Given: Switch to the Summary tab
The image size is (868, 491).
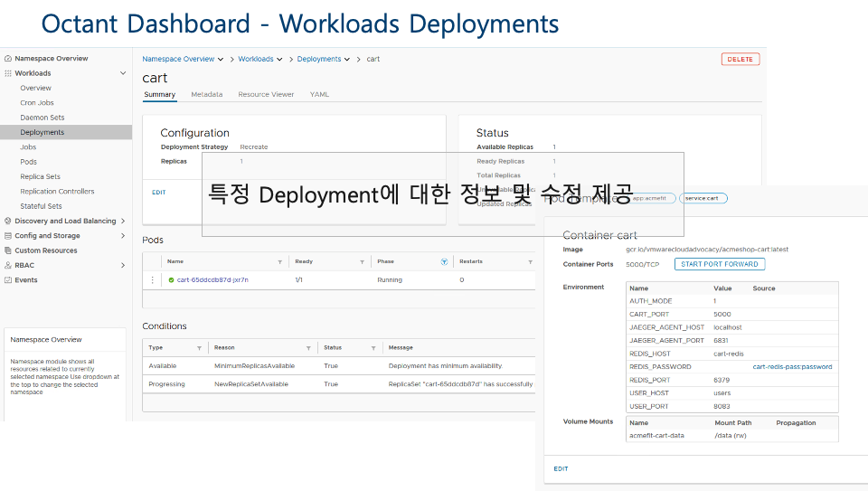Looking at the screenshot, I should pyautogui.click(x=159, y=95).
